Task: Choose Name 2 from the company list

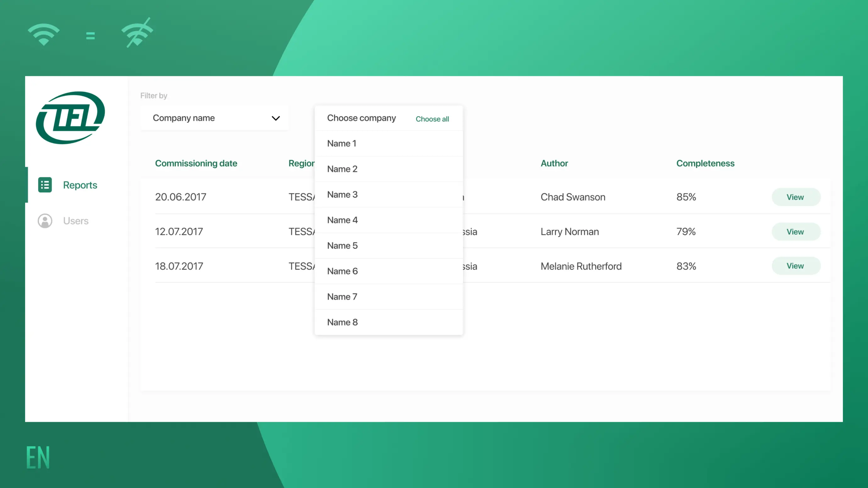Action: pyautogui.click(x=388, y=169)
